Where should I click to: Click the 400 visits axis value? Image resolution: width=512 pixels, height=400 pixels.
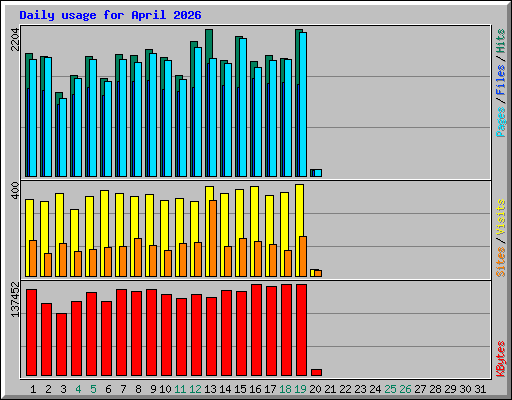pos(15,190)
